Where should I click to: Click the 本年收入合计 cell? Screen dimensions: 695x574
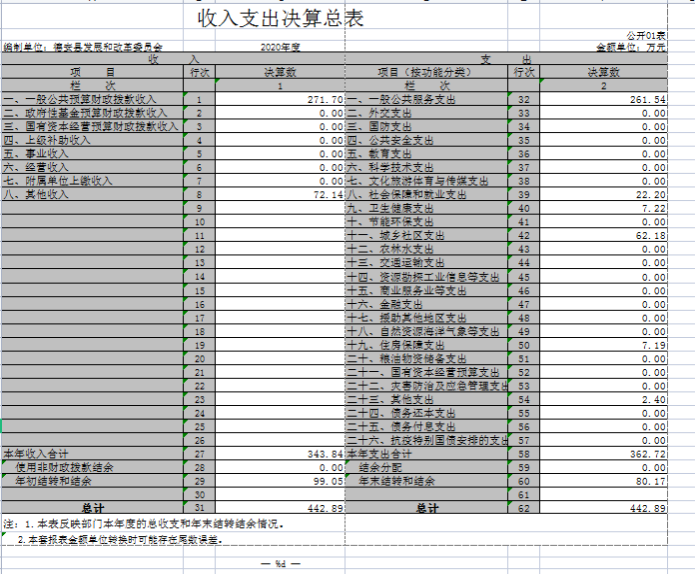coord(38,453)
